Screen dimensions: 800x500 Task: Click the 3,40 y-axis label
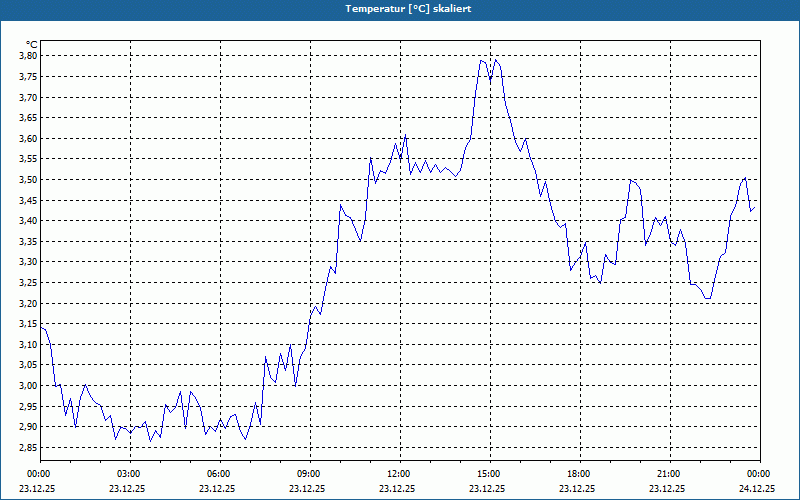pos(29,220)
